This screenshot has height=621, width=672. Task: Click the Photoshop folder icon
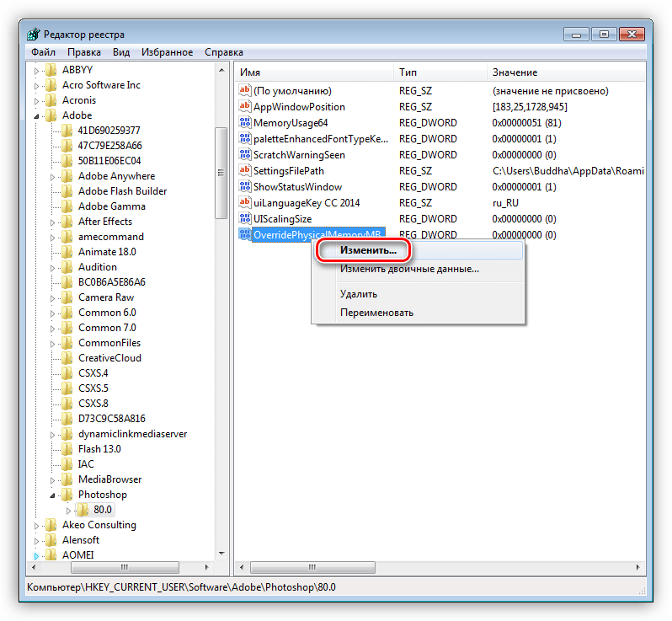click(x=67, y=495)
